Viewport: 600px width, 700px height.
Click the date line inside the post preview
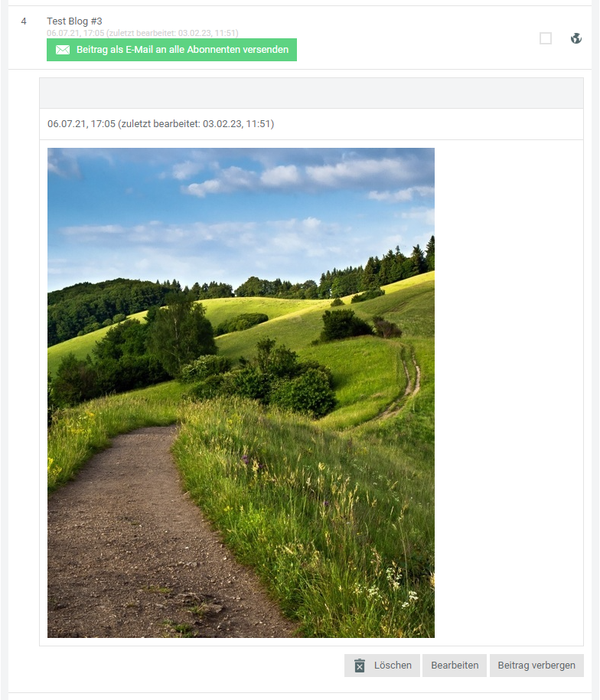(161, 123)
